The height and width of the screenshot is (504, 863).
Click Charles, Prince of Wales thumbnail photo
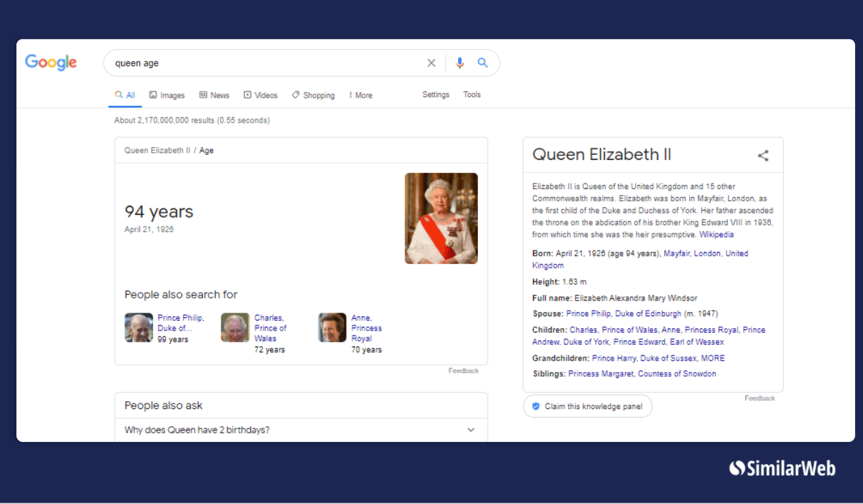235,328
